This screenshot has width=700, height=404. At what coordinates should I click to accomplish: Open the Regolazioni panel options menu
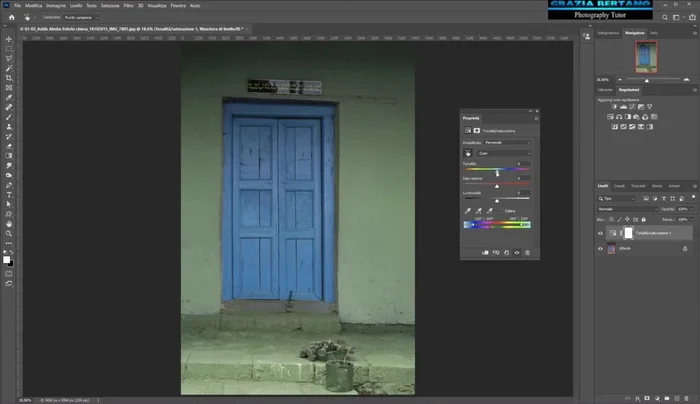tap(695, 90)
